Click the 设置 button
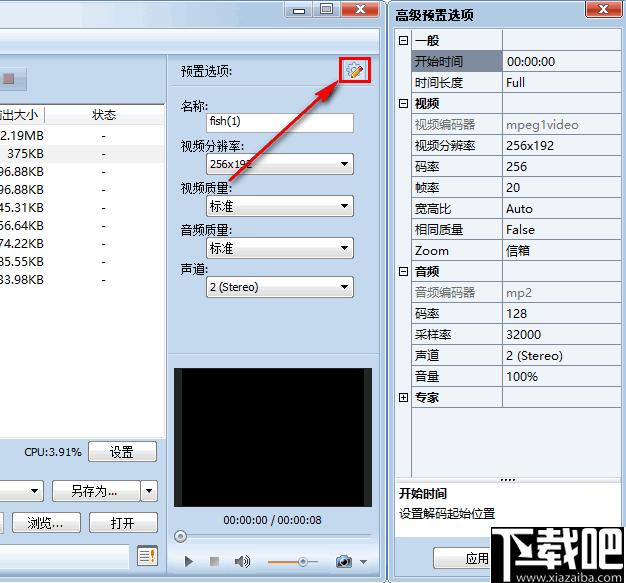The width and height of the screenshot is (626, 583). pos(122,452)
